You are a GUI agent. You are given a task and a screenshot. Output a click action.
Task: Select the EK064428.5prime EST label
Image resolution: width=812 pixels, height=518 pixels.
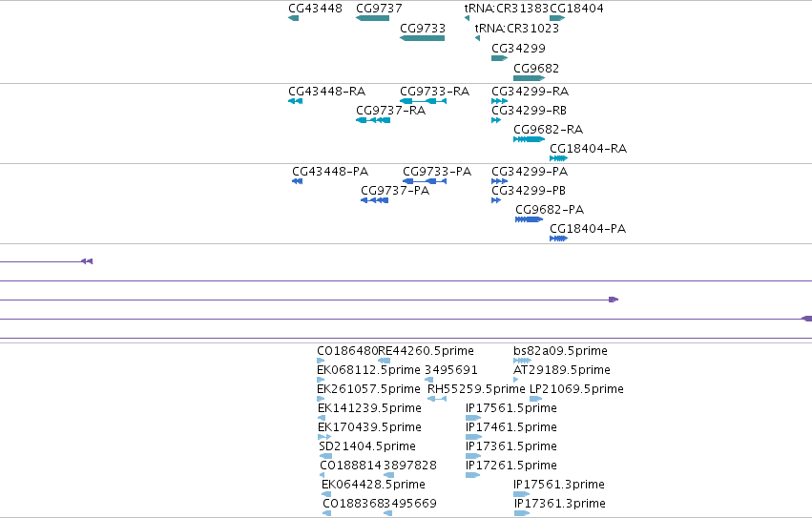tap(373, 485)
